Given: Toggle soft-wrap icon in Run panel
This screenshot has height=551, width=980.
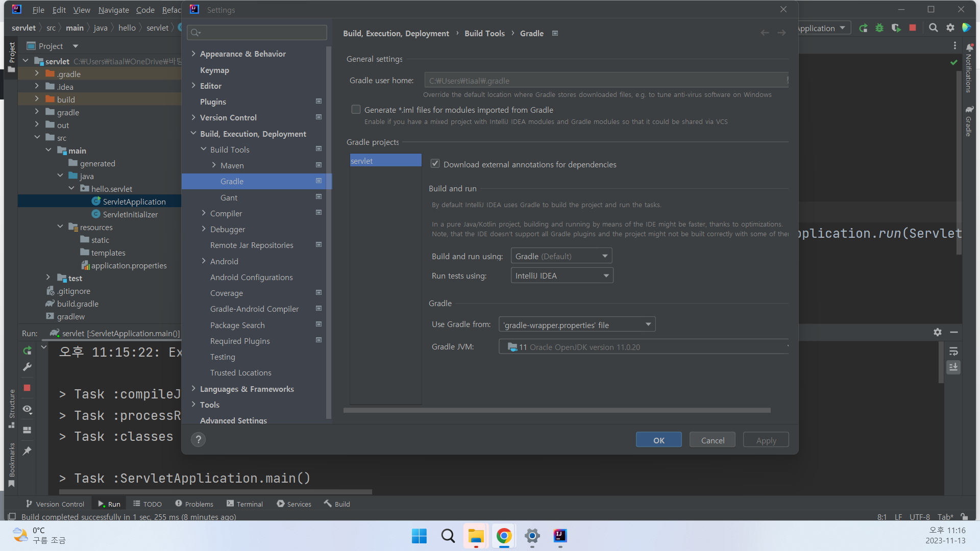Looking at the screenshot, I should 953,352.
